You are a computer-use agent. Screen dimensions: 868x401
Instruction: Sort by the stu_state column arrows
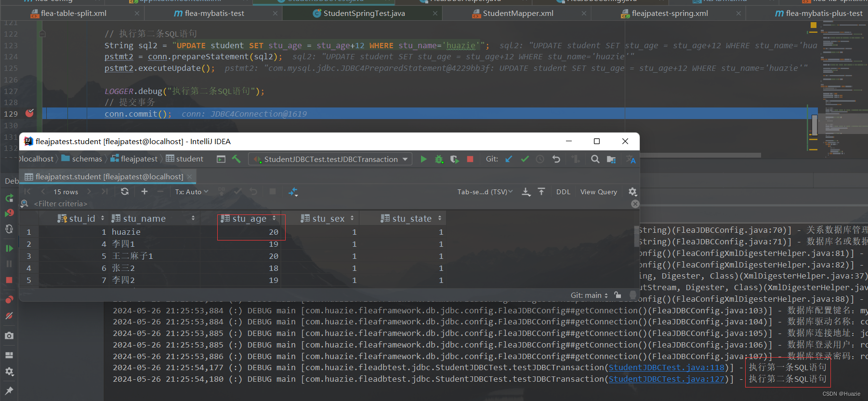pos(440,218)
